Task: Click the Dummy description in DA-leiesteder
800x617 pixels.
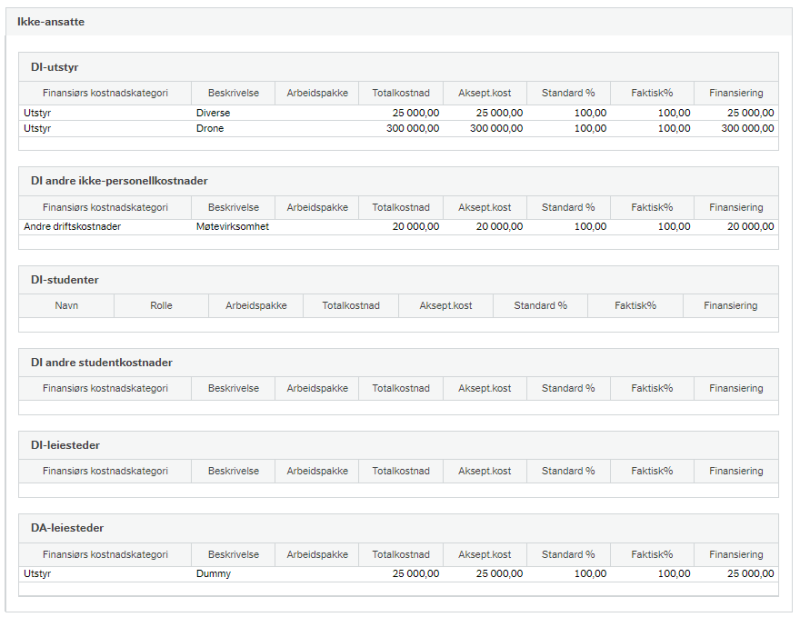Action: (213, 574)
